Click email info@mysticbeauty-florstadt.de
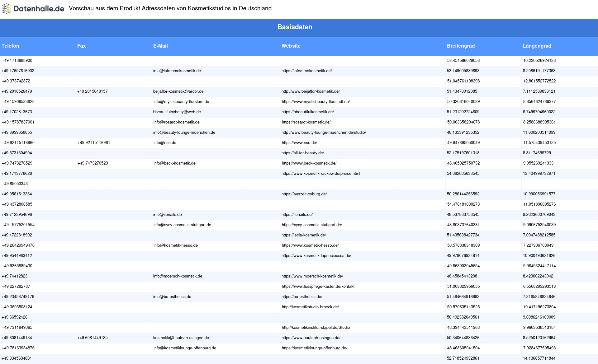Screen dimensions: 598x364 tap(181, 102)
